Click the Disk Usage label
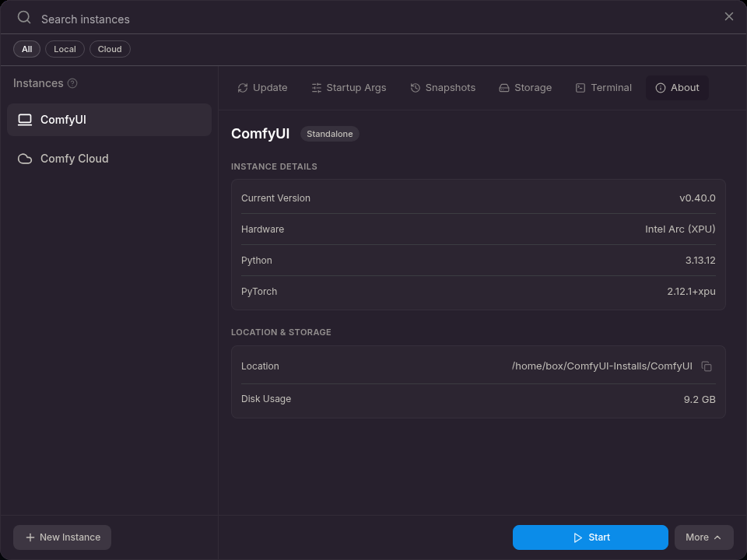 click(266, 399)
